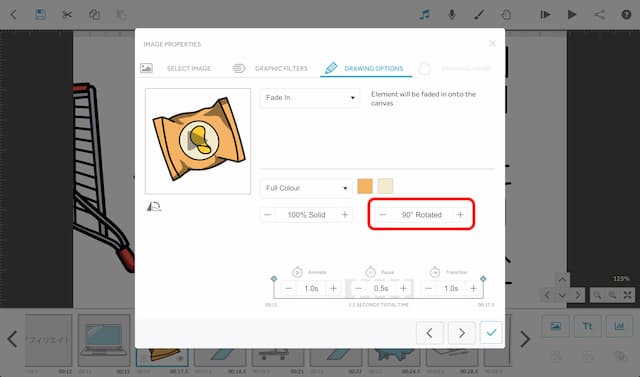Click the 100% Solid opacity value

[x=306, y=215]
